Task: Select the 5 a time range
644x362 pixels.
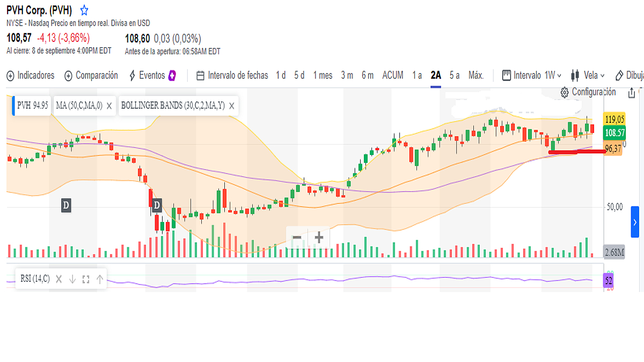Action: point(454,76)
